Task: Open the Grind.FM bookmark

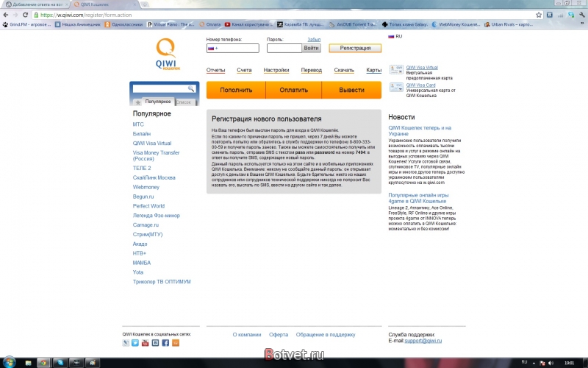Action: click(x=26, y=24)
